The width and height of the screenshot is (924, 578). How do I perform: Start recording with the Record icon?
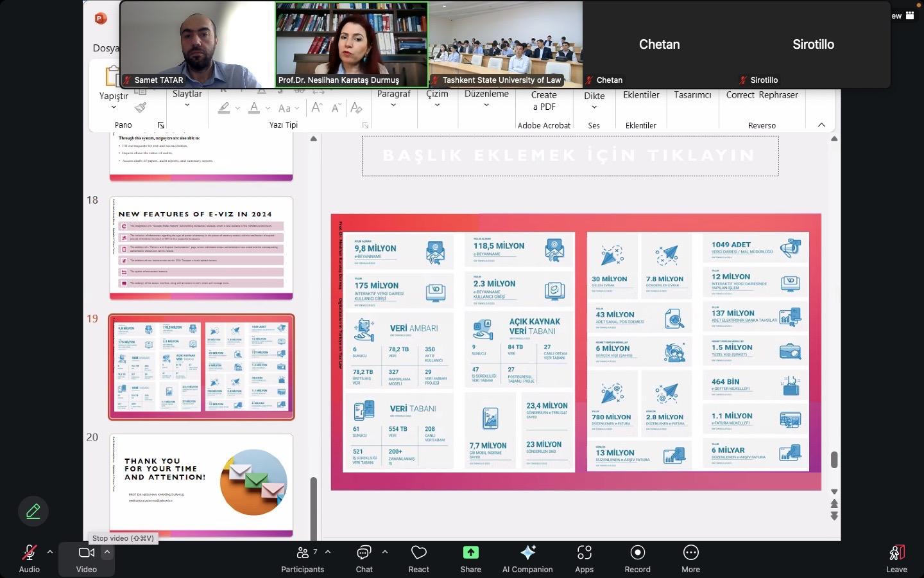point(637,553)
